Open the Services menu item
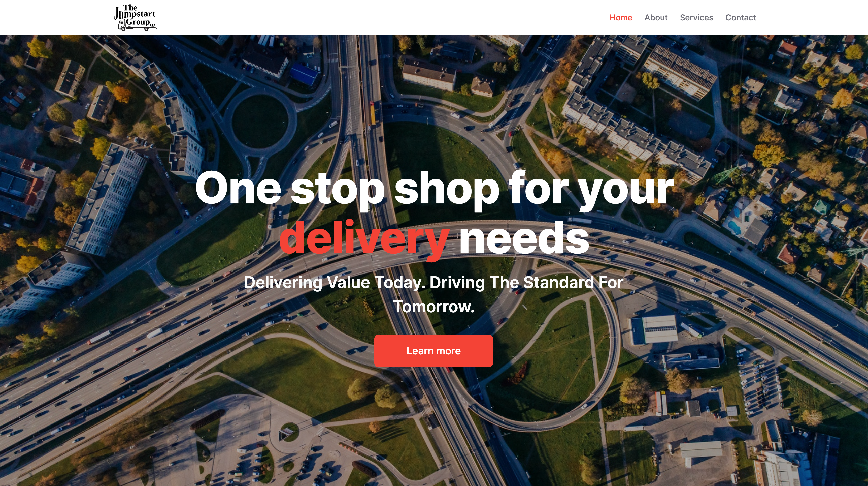Image resolution: width=868 pixels, height=486 pixels. [x=696, y=18]
